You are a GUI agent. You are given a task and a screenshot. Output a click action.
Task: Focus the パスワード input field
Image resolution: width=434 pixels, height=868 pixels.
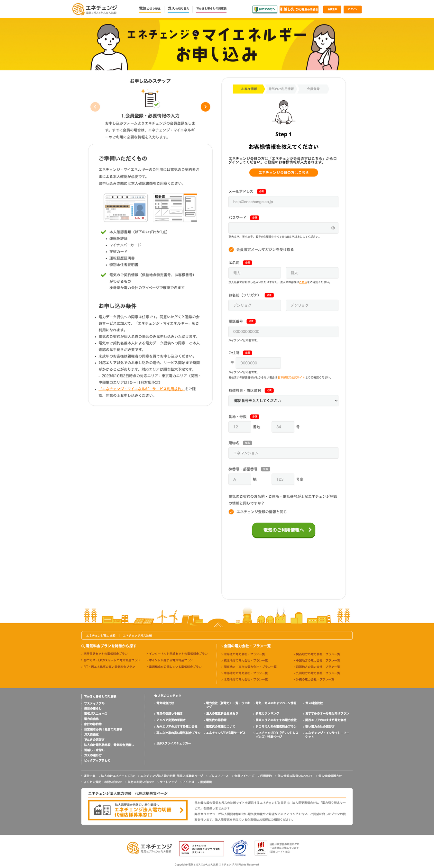pos(283,228)
